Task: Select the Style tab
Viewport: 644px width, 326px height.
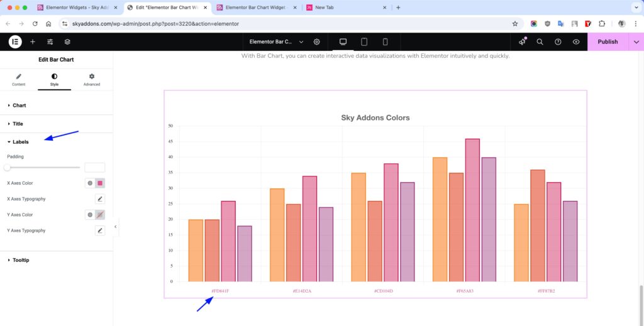Action: 54,80
